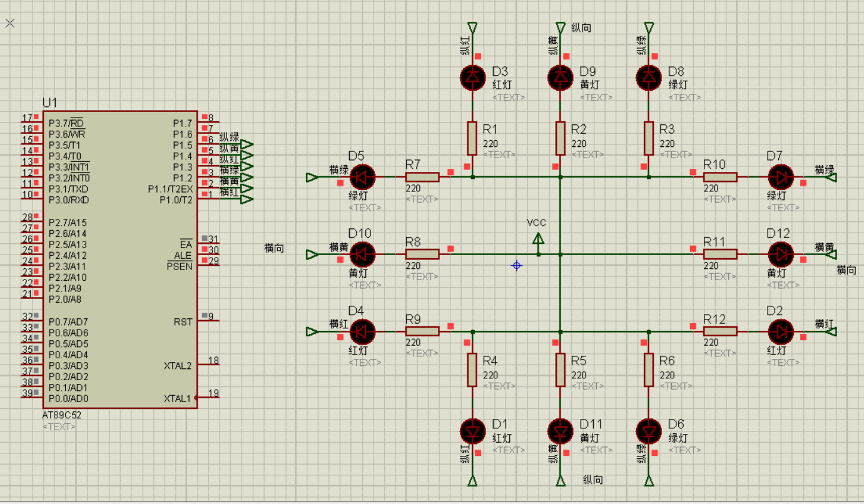Click the P0.0/AD0 pin label

[x=68, y=398]
